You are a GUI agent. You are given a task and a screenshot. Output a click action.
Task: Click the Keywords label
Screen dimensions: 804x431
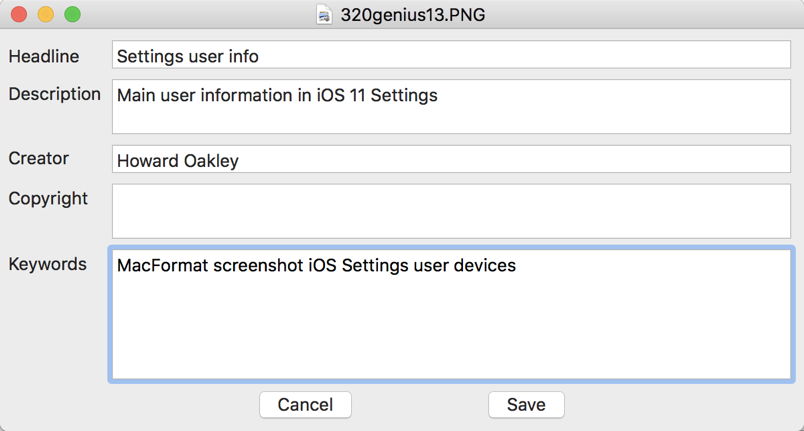pos(47,264)
